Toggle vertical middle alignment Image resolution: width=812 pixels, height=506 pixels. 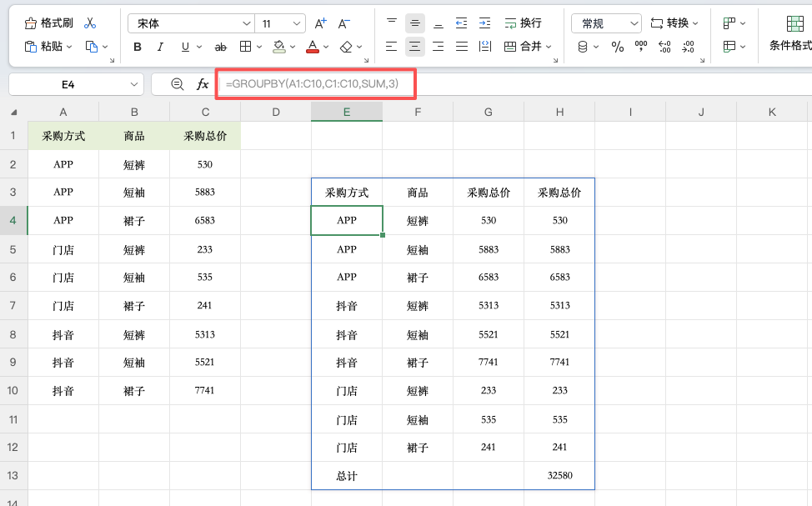415,23
